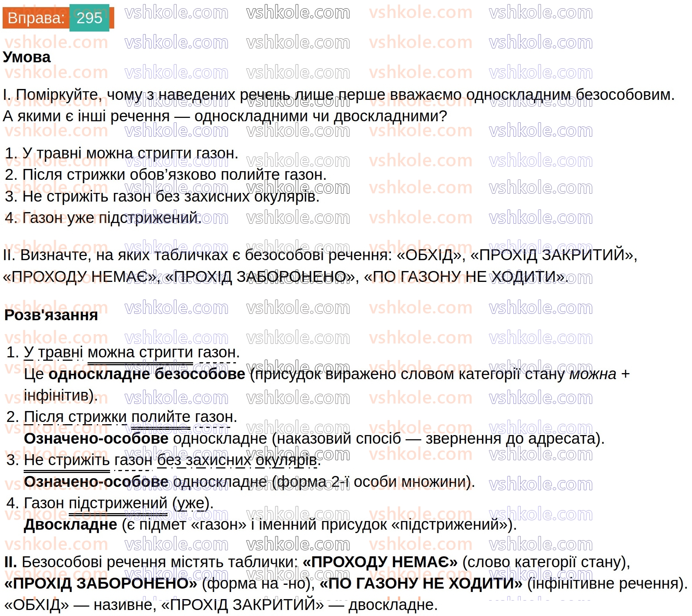Click the green exercise number 295 badge
The width and height of the screenshot is (692, 616).
[89, 18]
